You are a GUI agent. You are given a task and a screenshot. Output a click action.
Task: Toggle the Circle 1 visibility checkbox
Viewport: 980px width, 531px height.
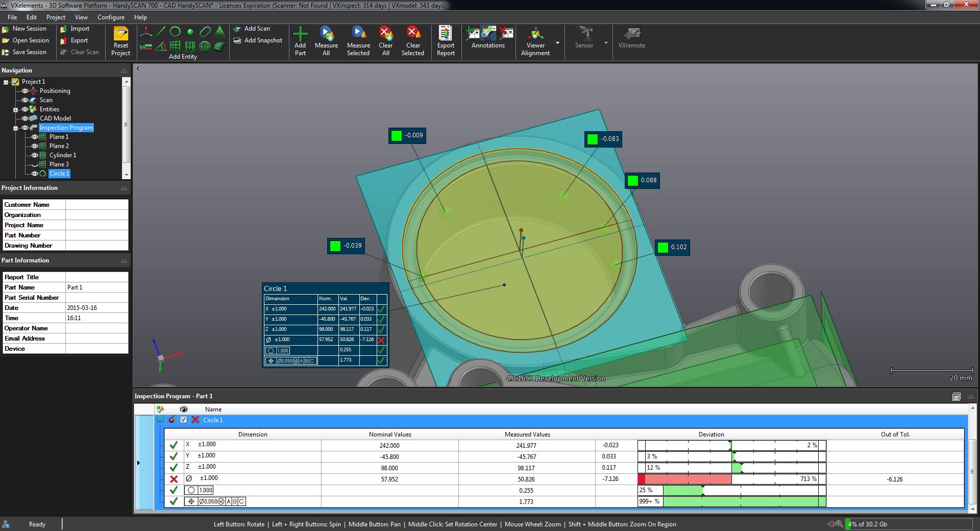(184, 420)
